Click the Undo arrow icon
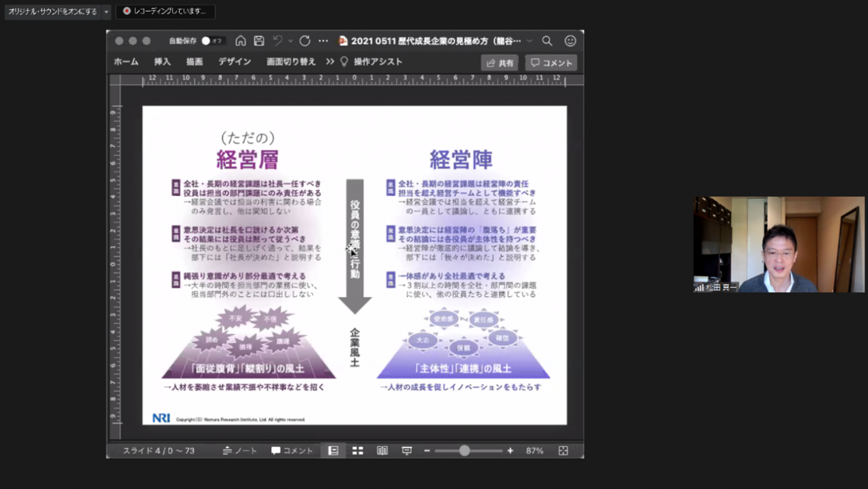 point(278,41)
